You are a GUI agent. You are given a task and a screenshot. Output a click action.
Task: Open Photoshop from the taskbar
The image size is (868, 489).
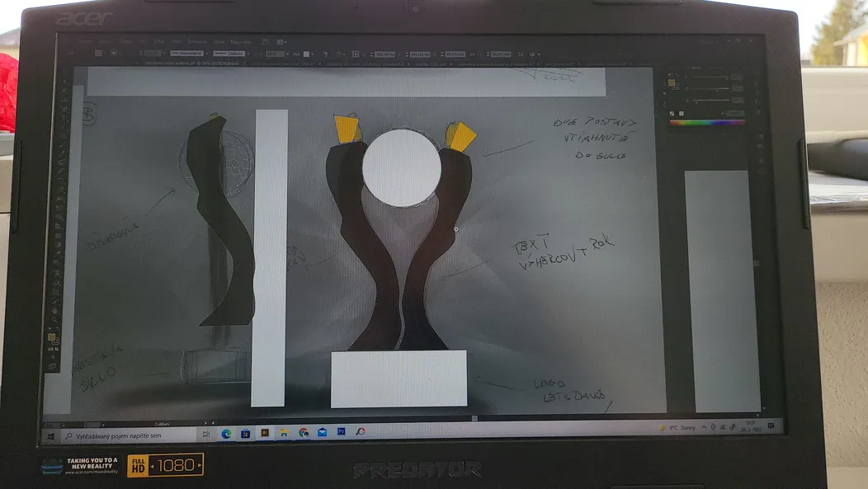pyautogui.click(x=341, y=431)
